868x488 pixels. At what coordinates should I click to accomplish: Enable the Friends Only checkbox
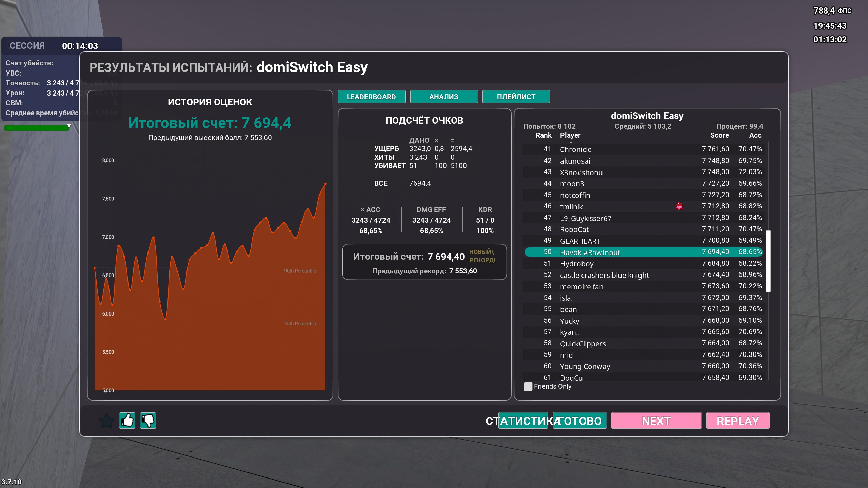click(x=528, y=387)
